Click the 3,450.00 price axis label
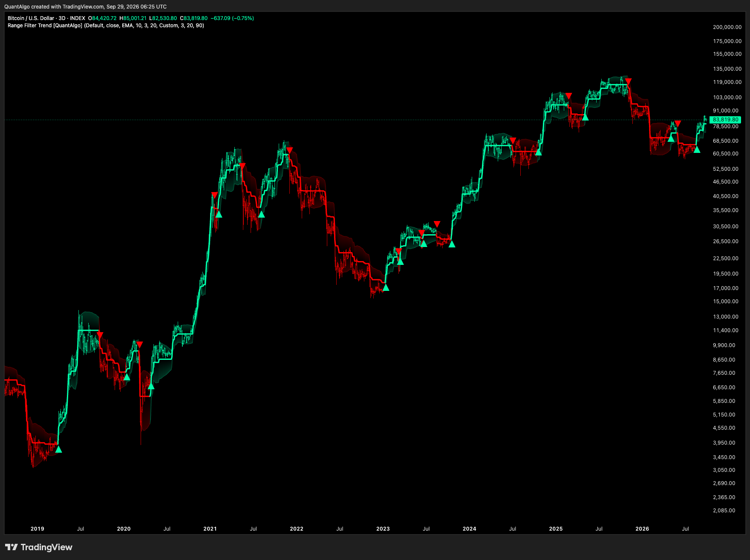This screenshot has width=750, height=560. tap(724, 457)
